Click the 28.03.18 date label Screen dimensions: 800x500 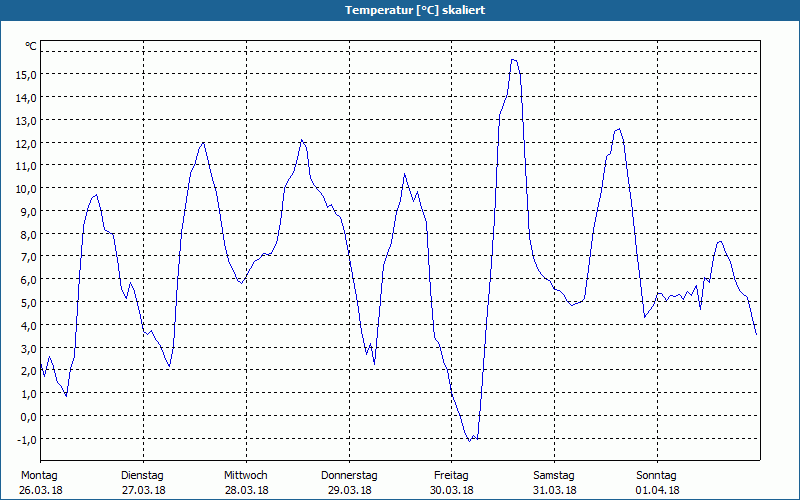point(246,490)
